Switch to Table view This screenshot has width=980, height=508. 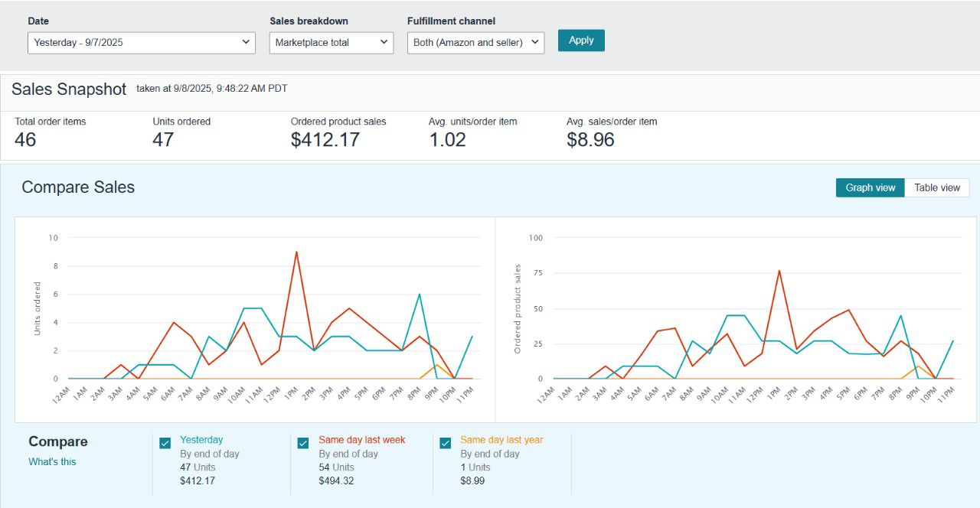pos(936,188)
